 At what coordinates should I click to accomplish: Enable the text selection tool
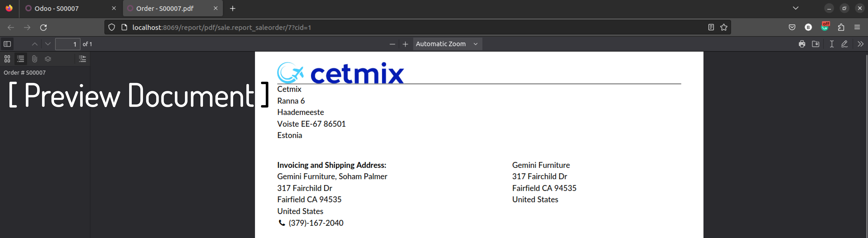831,44
